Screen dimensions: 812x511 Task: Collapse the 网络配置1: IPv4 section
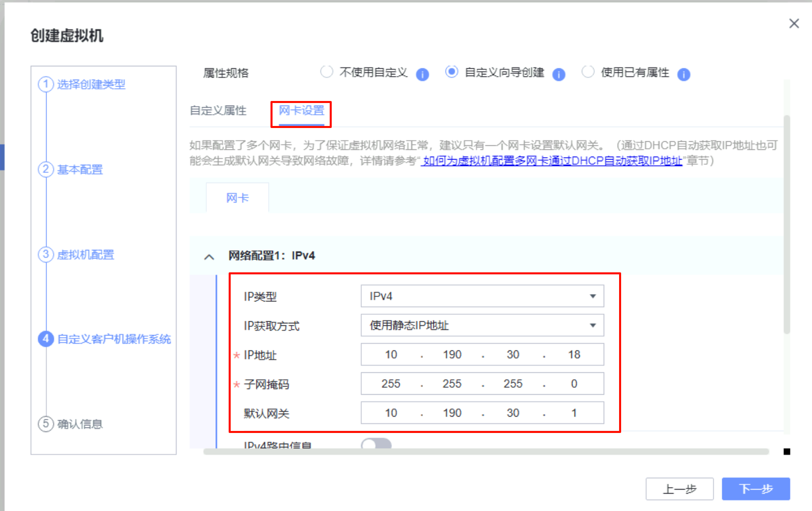[209, 257]
